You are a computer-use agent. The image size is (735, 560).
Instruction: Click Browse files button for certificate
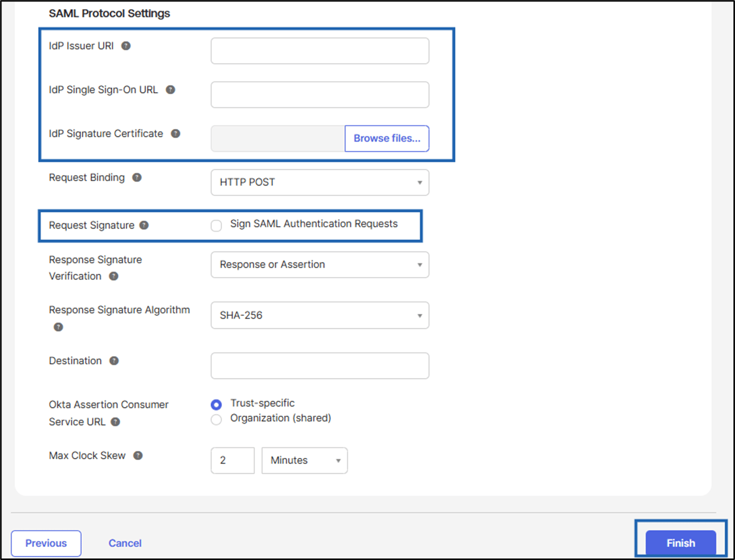pos(387,138)
